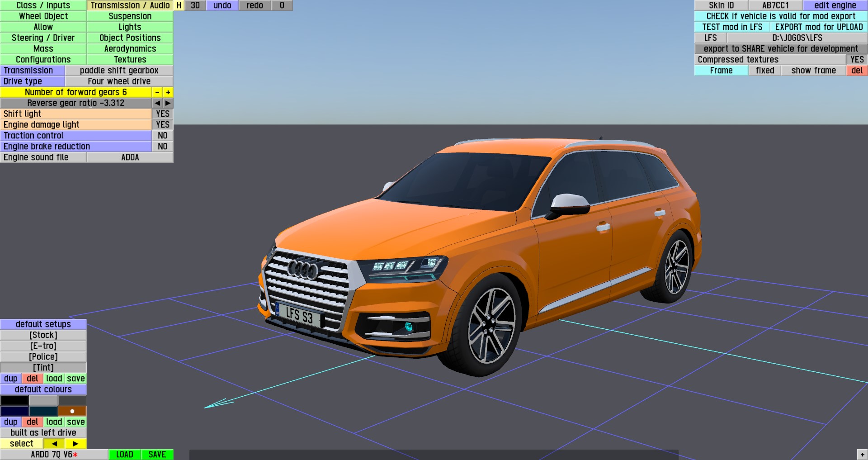Select the dark grey default colour swatch
The image size is (868, 460).
(x=72, y=400)
